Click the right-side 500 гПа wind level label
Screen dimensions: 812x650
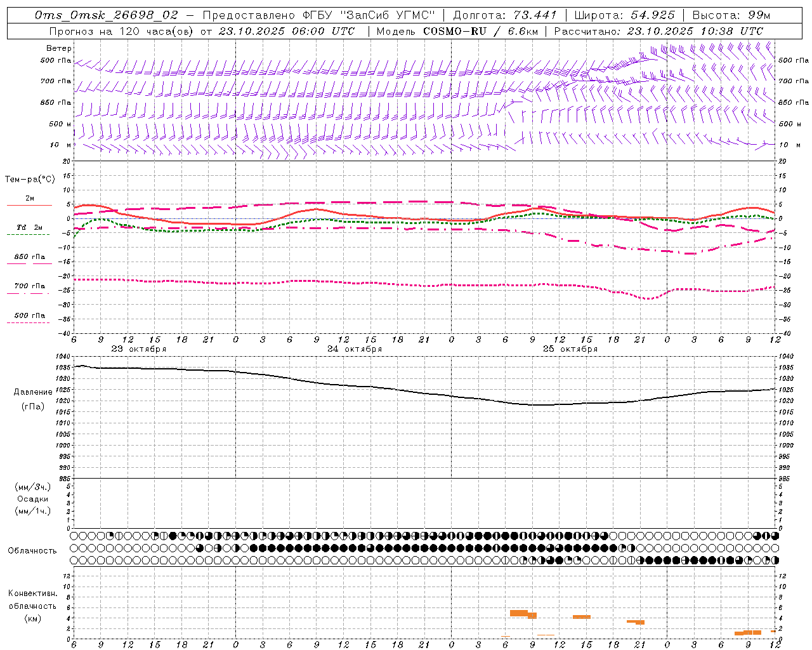[794, 60]
